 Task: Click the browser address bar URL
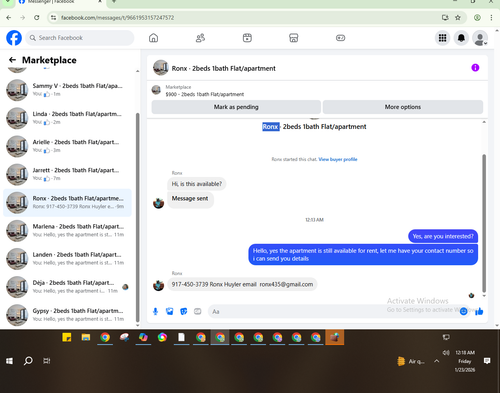[x=117, y=18]
